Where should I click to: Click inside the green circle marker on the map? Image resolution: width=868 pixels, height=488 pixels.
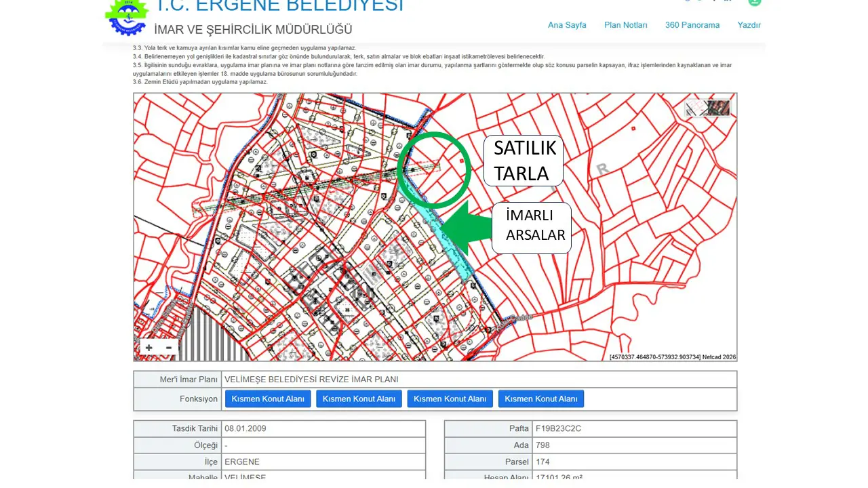tap(434, 170)
